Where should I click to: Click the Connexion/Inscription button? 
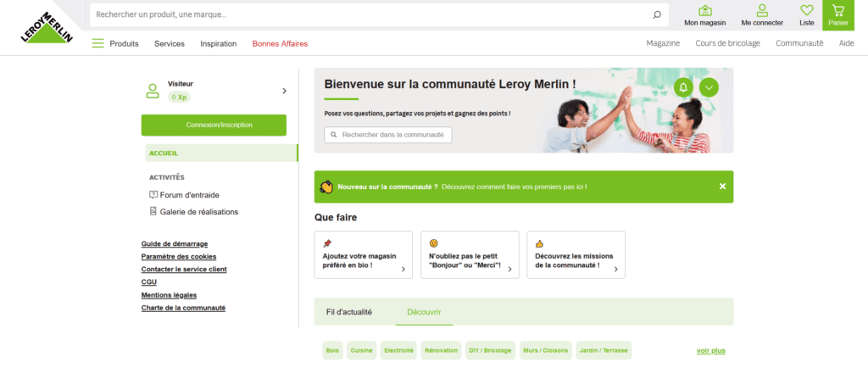[214, 125]
